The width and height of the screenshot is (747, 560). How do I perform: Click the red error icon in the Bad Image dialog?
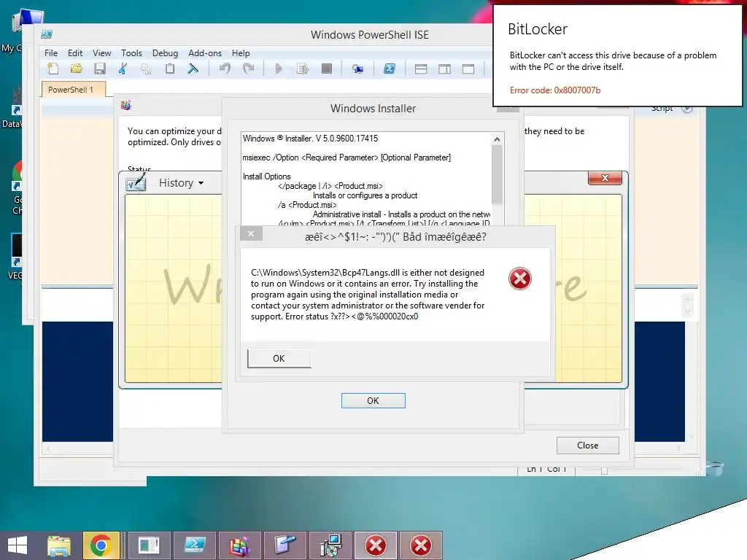519,279
